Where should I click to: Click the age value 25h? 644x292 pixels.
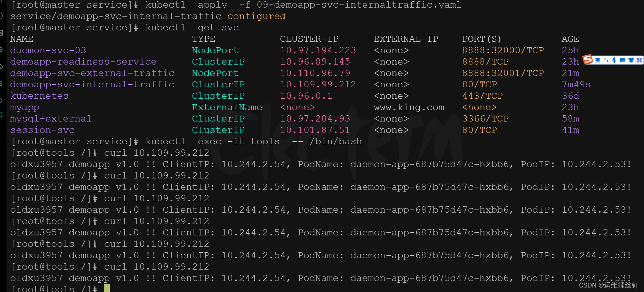click(x=570, y=50)
